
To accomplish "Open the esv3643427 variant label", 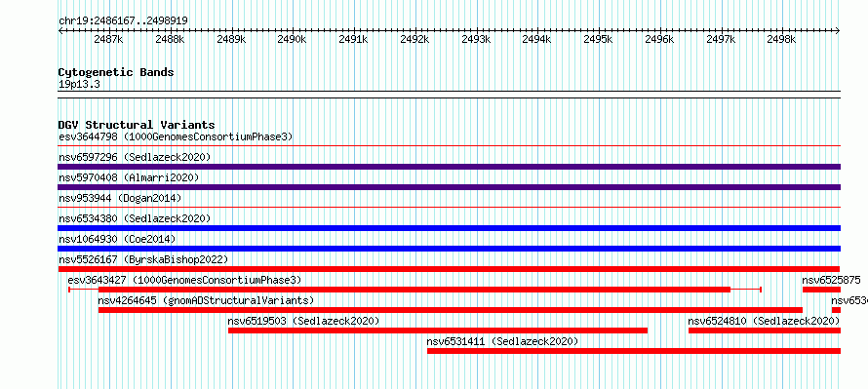I will [185, 280].
